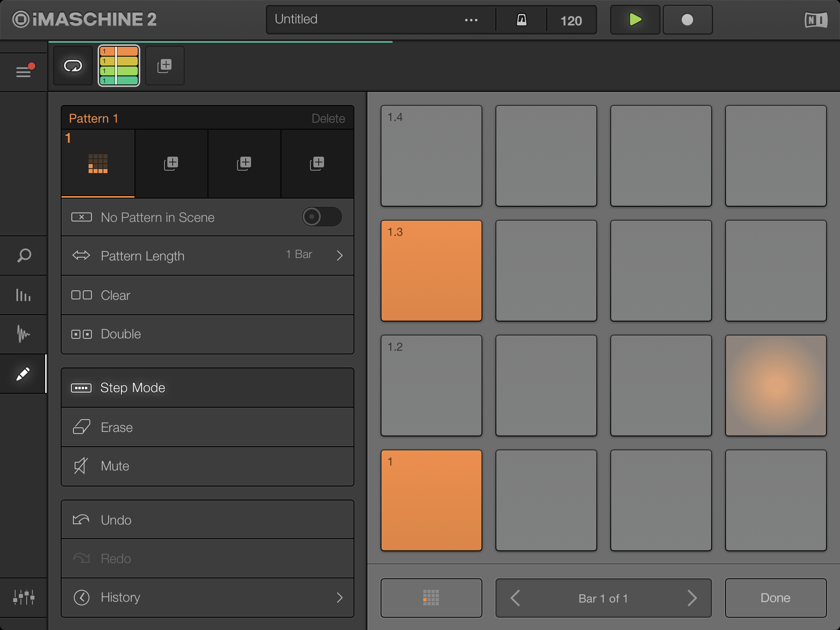Viewport: 840px width, 630px height.
Task: Open the pad grid selector button
Action: tap(431, 598)
